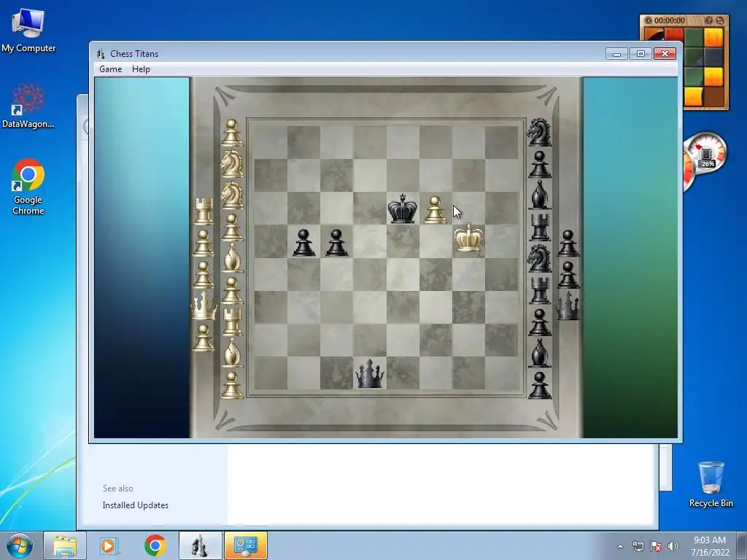
Task: Click the captured white knight near top left
Action: [x=232, y=163]
